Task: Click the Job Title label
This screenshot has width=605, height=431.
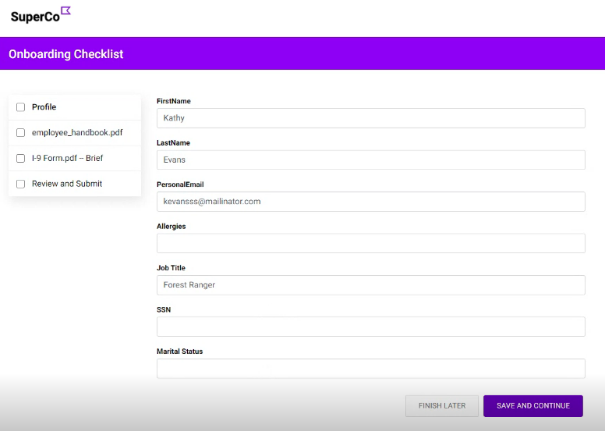Action: 171,268
